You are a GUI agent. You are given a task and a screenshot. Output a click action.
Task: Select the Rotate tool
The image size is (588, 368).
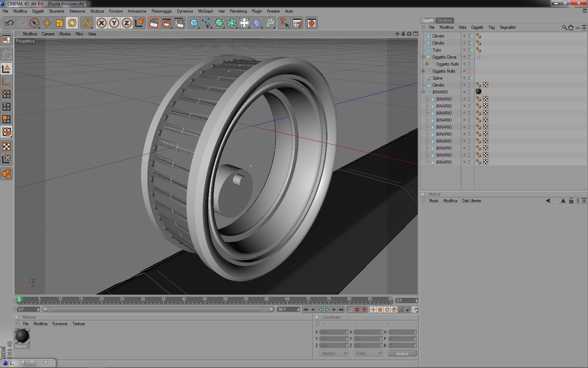tap(72, 23)
